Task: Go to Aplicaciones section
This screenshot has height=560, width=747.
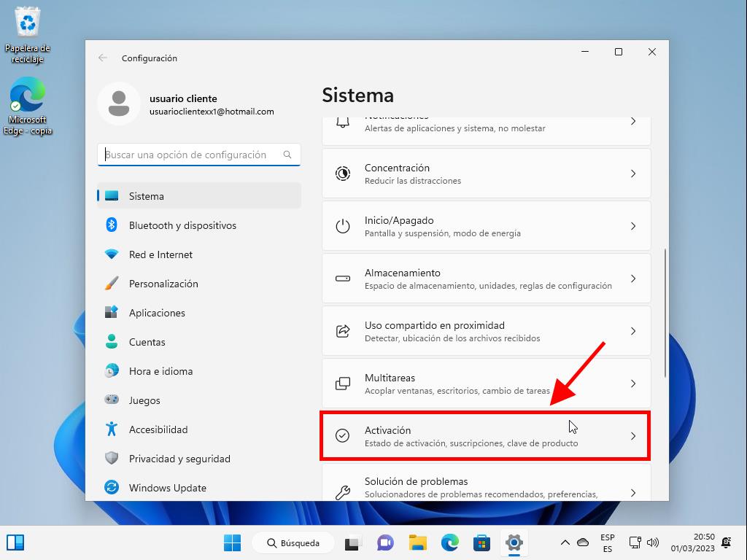Action: [x=157, y=313]
